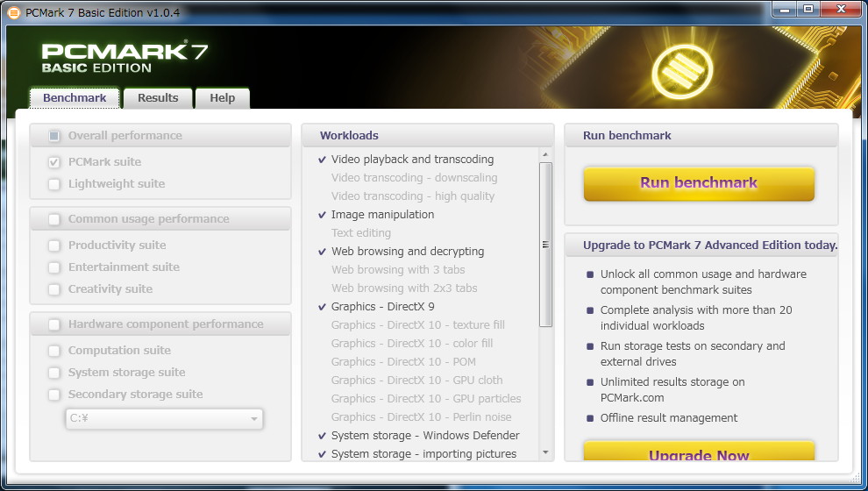This screenshot has height=491, width=868.
Task: Check the Computation suite option
Action: [x=54, y=351]
